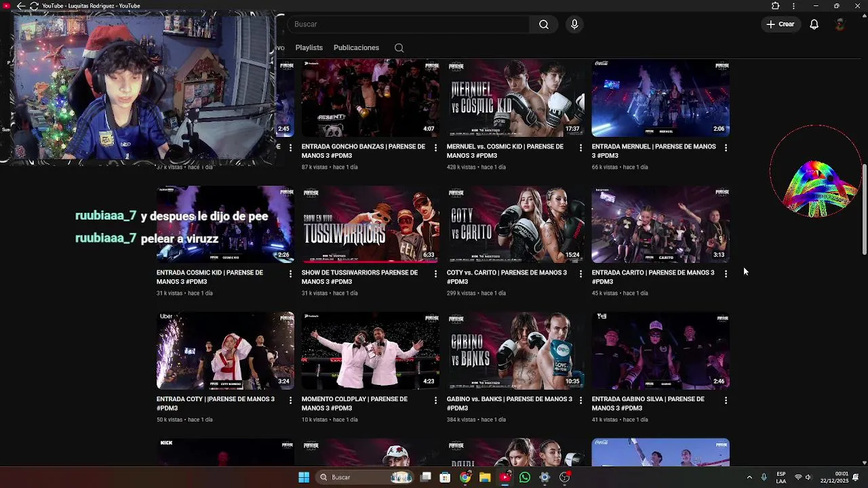This screenshot has height=488, width=868.
Task: Open options for Entrada Mernuel video
Action: (726, 147)
